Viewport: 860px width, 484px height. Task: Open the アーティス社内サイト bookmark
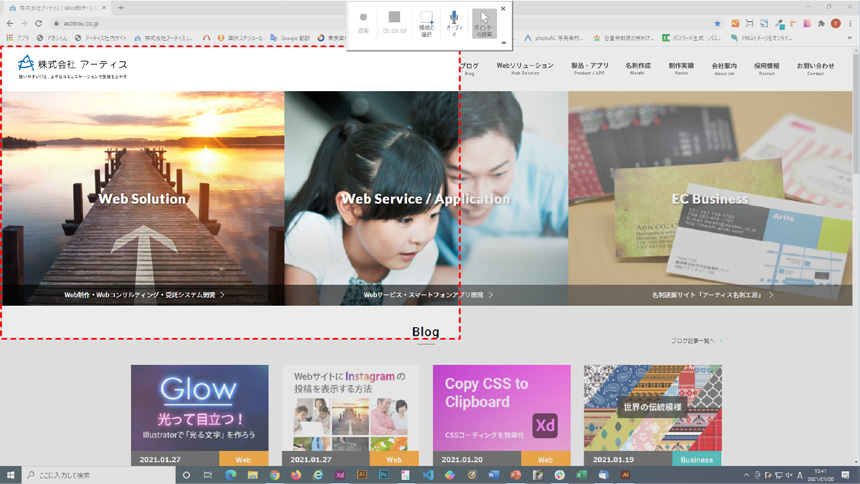[100, 38]
